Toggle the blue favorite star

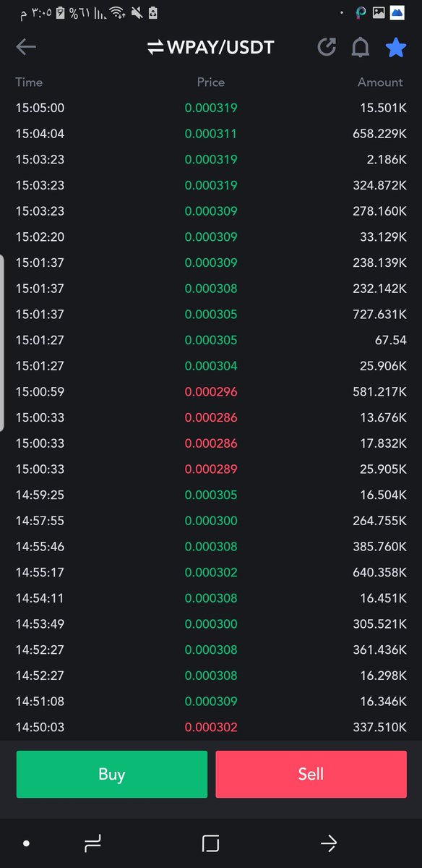pyautogui.click(x=396, y=47)
